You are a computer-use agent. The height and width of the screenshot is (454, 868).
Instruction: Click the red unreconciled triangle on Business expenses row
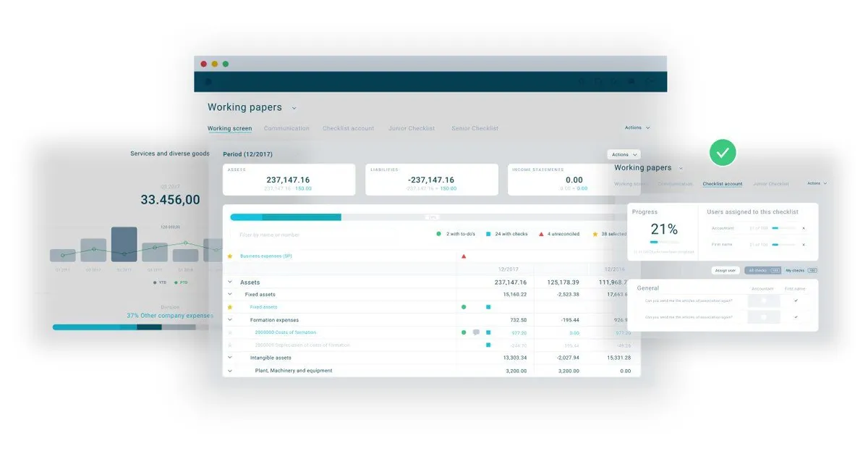(x=464, y=256)
